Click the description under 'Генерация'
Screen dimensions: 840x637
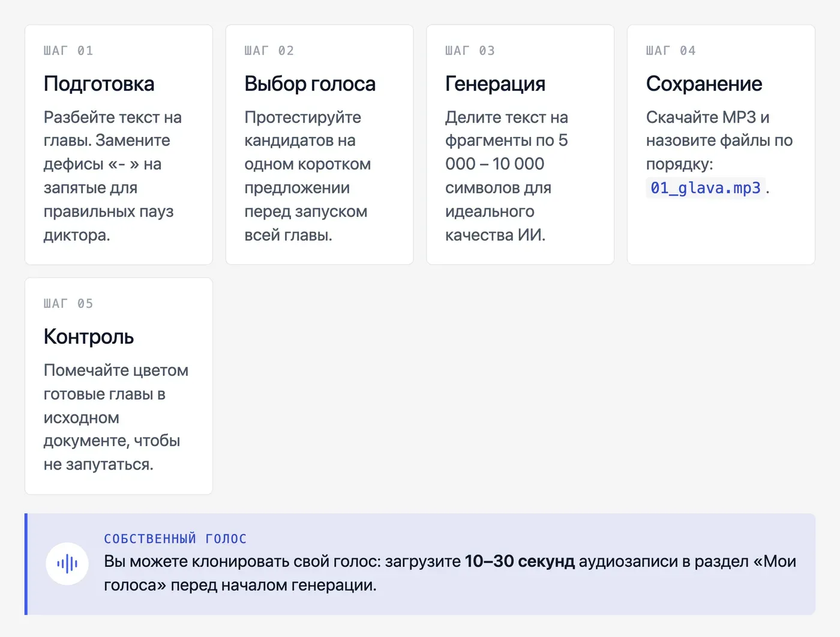click(x=507, y=176)
